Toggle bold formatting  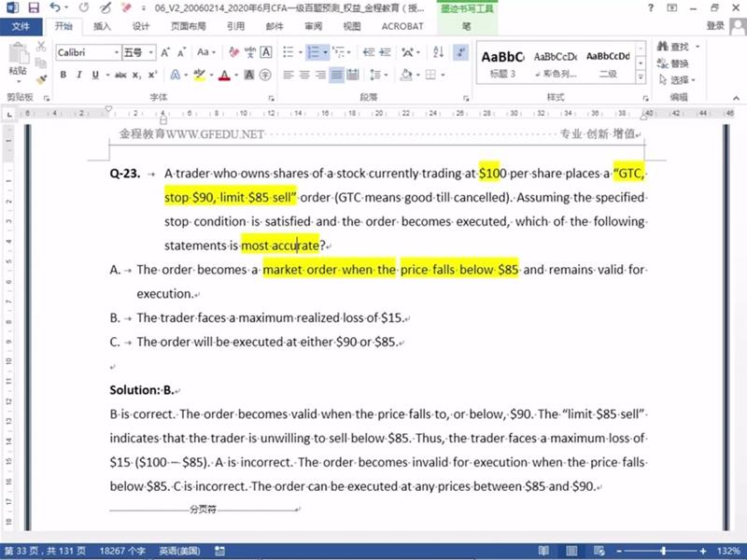63,75
